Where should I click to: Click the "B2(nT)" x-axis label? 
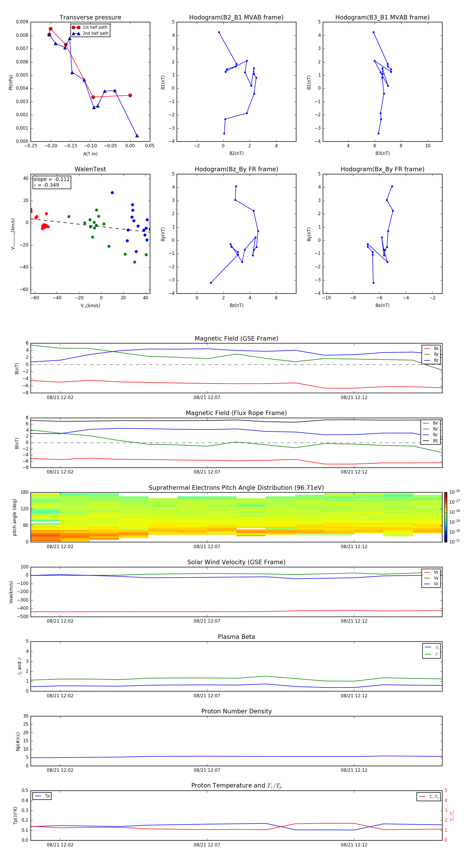(236, 153)
